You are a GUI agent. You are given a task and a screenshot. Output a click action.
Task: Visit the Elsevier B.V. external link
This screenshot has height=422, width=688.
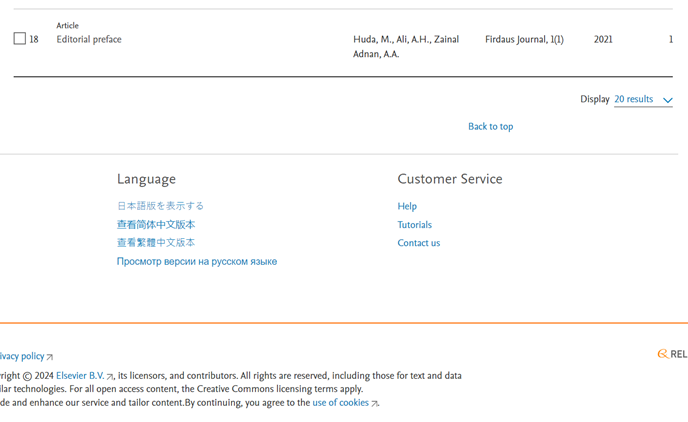tap(81, 376)
